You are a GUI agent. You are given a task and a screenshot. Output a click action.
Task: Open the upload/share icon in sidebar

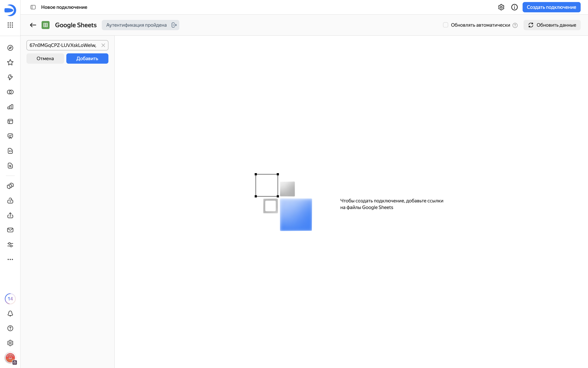[10, 215]
